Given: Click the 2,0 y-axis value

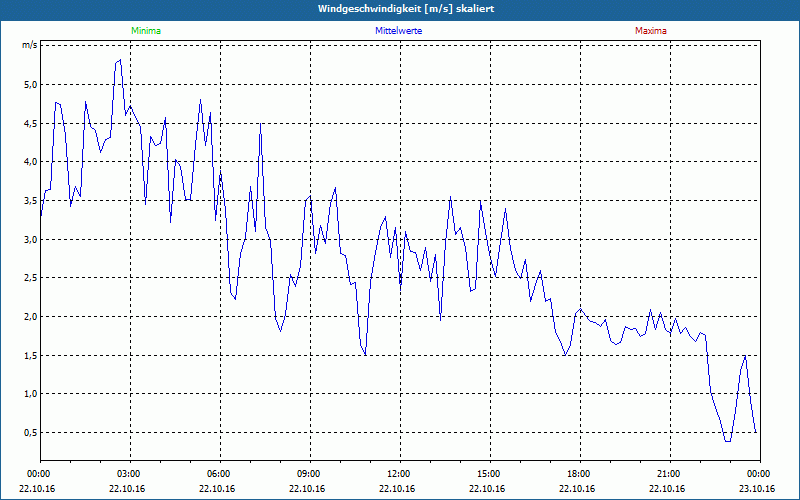Looking at the screenshot, I should tap(31, 317).
